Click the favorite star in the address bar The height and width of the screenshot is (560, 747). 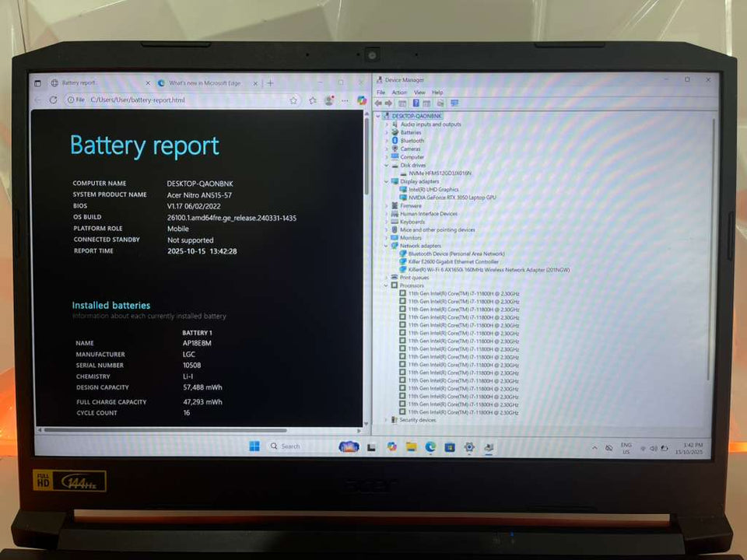point(293,100)
